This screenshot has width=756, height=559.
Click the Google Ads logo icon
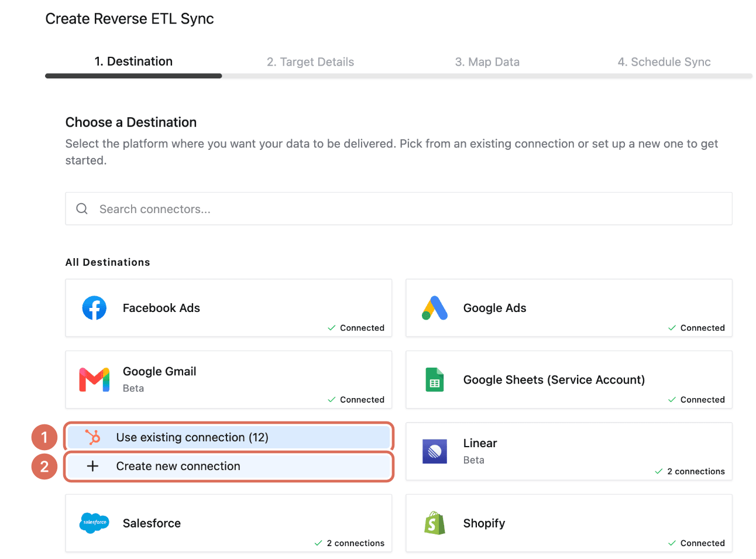435,308
